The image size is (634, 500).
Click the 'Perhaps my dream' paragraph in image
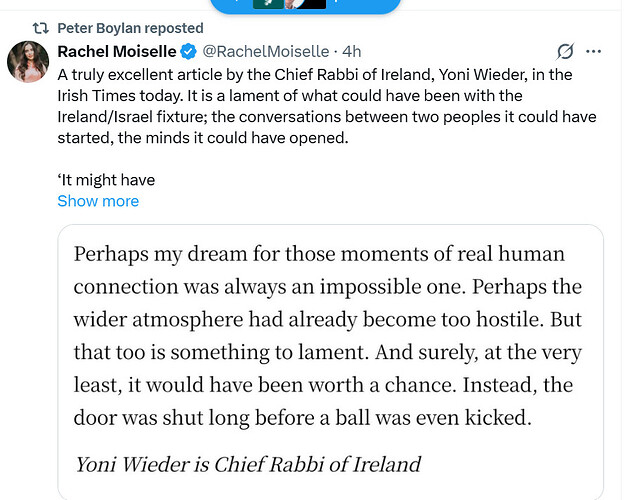tap(328, 335)
